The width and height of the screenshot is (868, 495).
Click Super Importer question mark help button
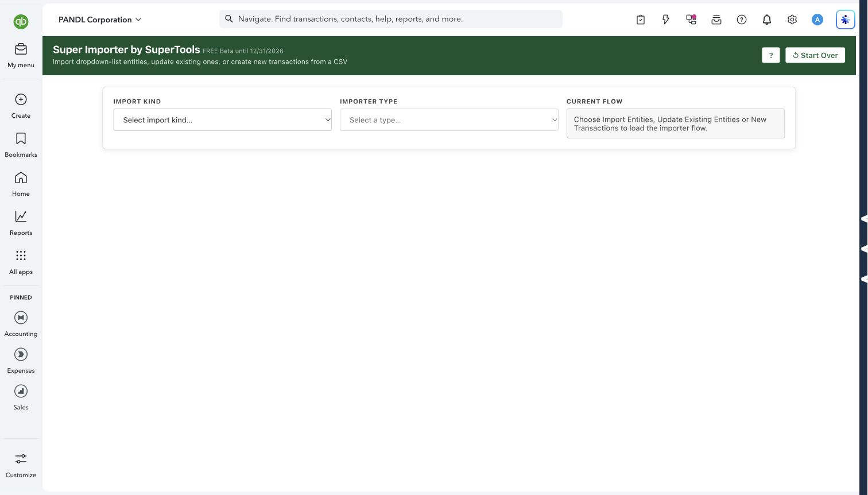click(x=771, y=55)
